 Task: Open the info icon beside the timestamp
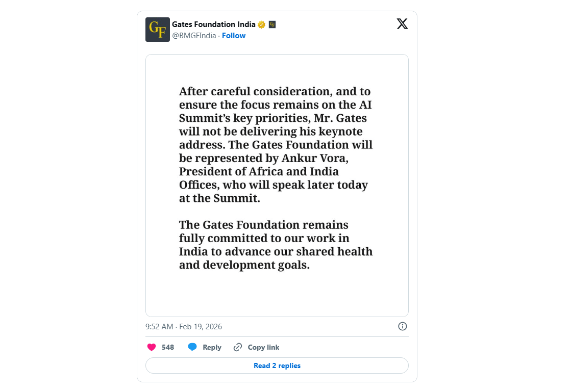pyautogui.click(x=402, y=326)
